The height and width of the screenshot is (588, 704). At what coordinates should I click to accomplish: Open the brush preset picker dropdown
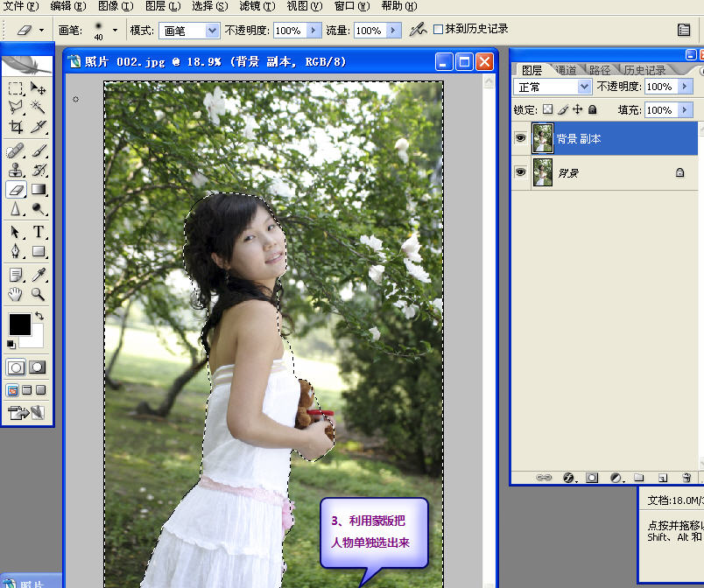click(115, 30)
